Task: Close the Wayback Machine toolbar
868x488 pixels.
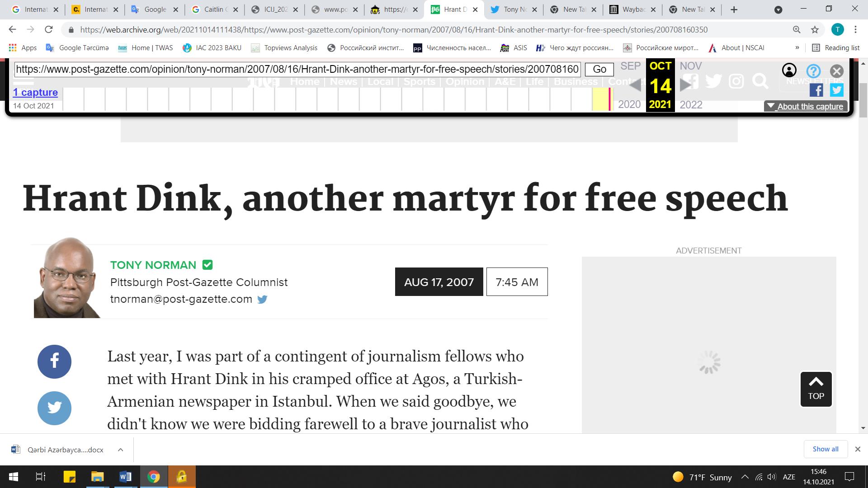Action: click(x=837, y=71)
